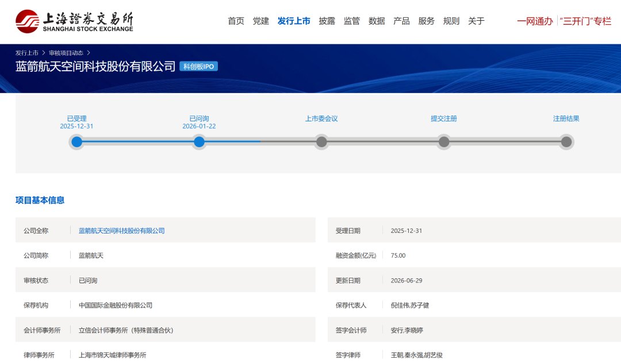Image resolution: width=621 pixels, height=364 pixels.
Task: Click the 已受理 timeline dot
Action: tap(77, 142)
